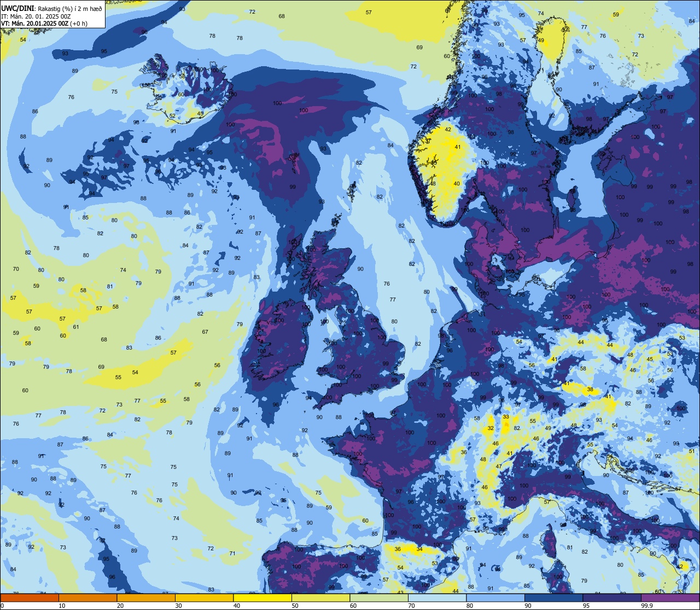Click the '61' humidity value in the Atlantic
Image resolution: width=700 pixels, height=610 pixels.
(x=76, y=327)
